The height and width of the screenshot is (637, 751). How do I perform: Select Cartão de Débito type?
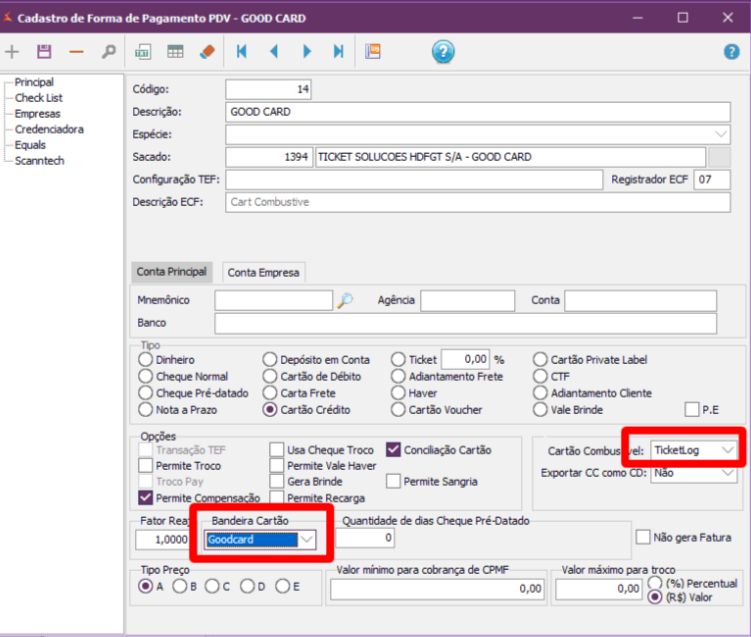[x=270, y=376]
